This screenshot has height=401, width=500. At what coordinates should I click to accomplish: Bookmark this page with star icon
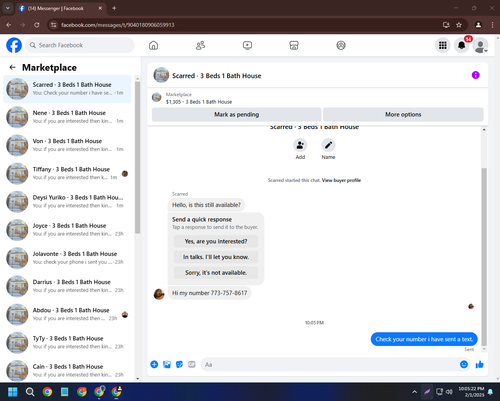pos(459,25)
